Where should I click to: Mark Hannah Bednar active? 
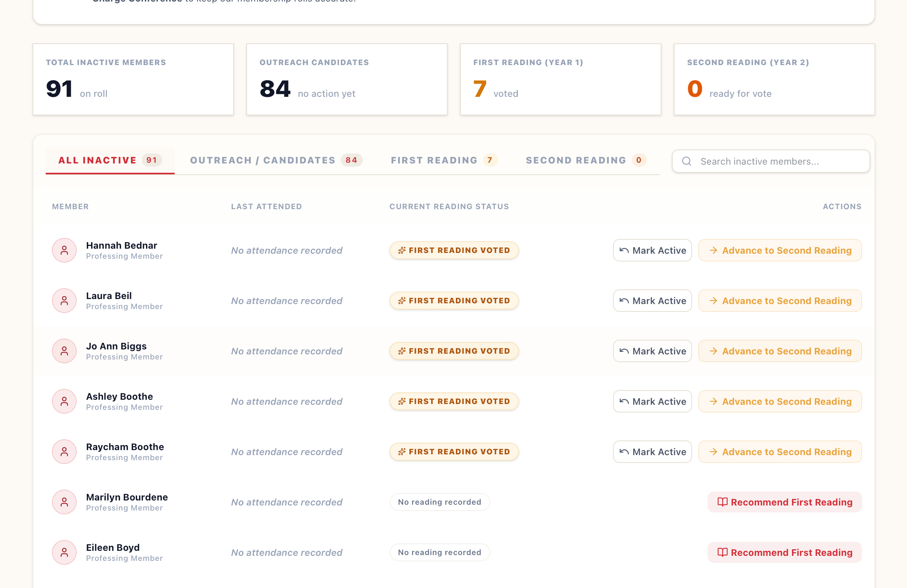click(652, 250)
